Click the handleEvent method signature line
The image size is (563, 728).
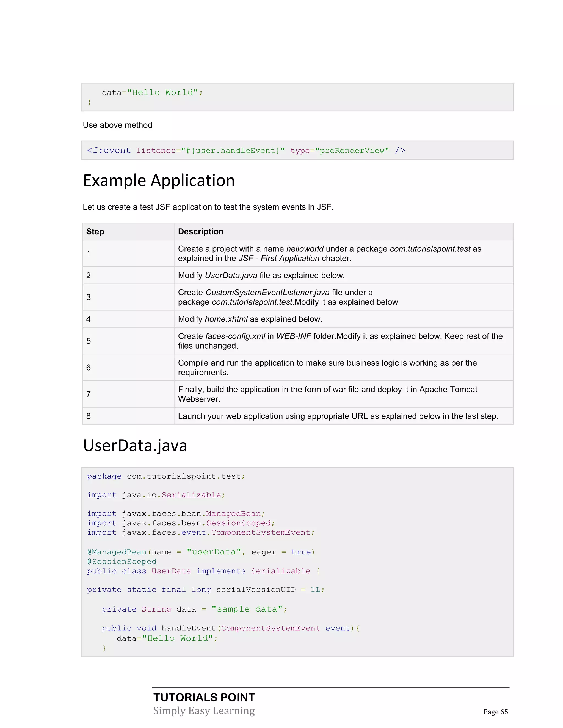230,628
